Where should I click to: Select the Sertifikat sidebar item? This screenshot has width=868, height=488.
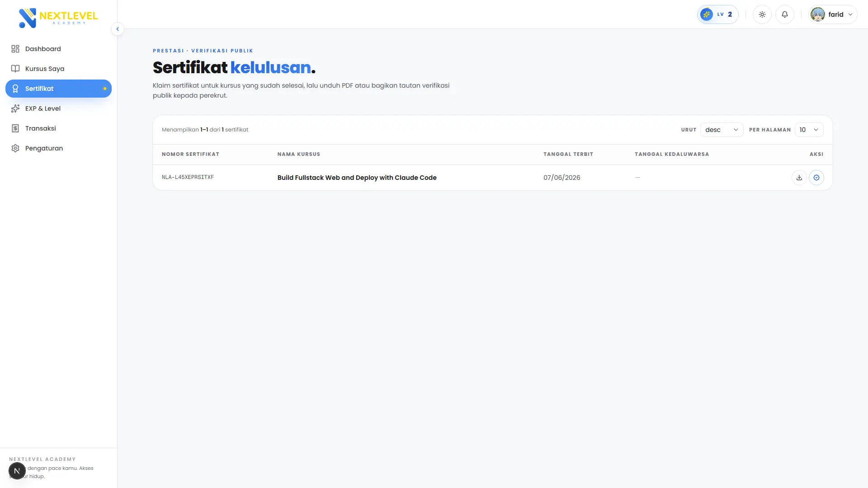point(58,89)
